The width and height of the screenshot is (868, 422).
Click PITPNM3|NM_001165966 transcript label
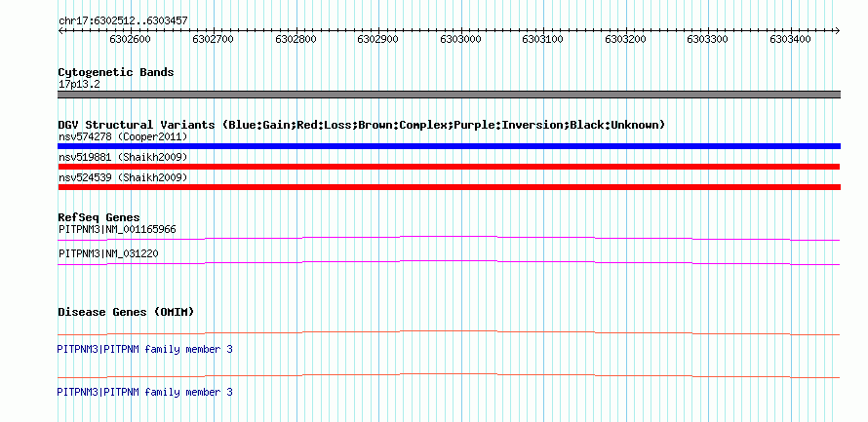tap(117, 229)
